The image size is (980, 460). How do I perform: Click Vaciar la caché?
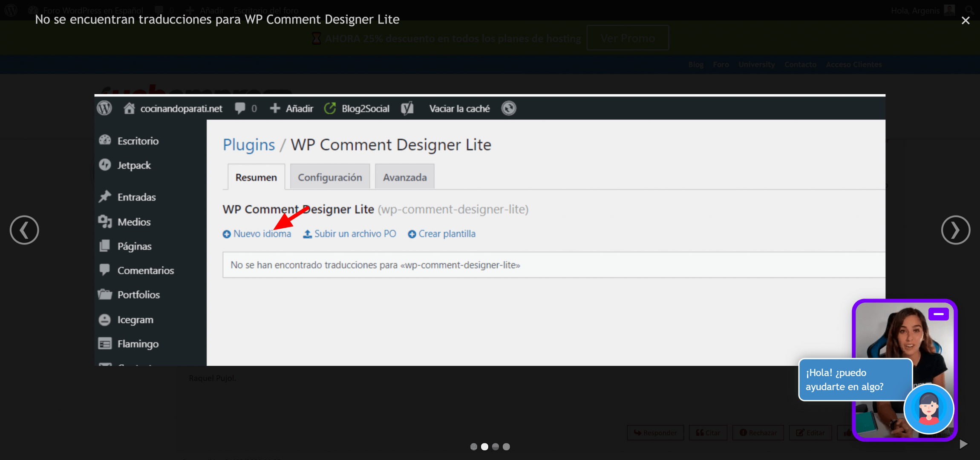point(459,109)
